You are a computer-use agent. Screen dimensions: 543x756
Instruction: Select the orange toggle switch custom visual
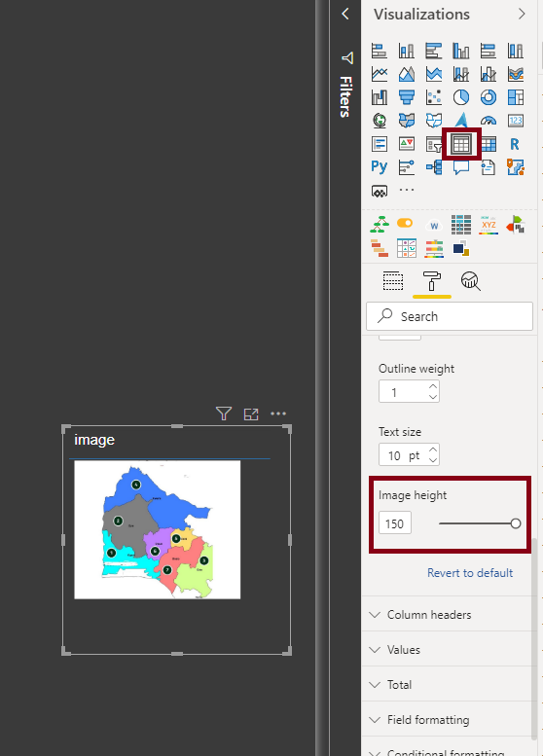[x=405, y=223]
